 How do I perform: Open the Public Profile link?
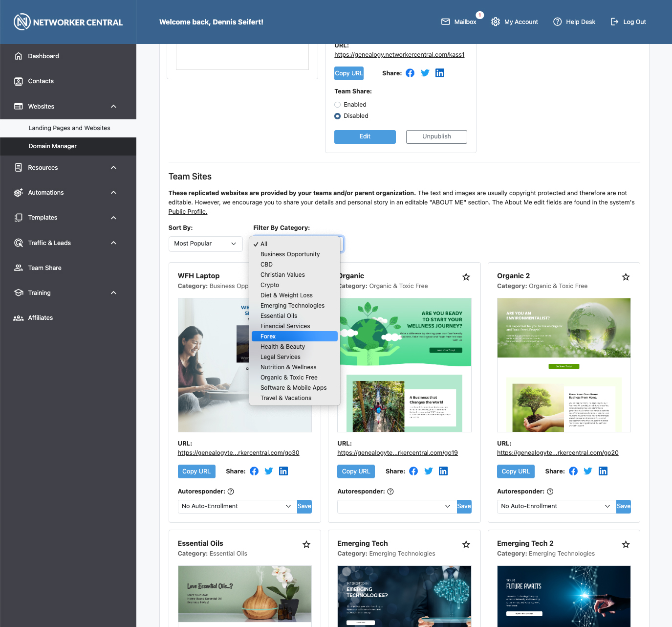[188, 212]
